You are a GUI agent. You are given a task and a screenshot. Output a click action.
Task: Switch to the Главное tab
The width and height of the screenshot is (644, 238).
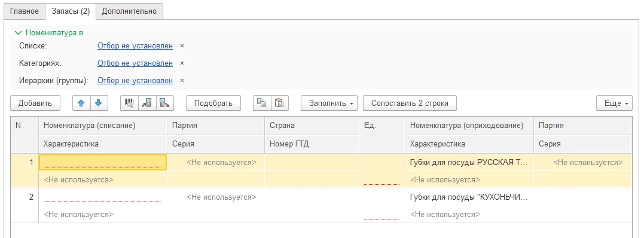click(x=25, y=11)
